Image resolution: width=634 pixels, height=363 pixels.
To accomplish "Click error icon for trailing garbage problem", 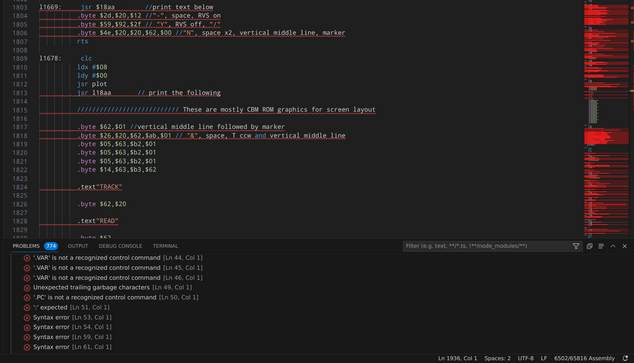I will 27,288.
